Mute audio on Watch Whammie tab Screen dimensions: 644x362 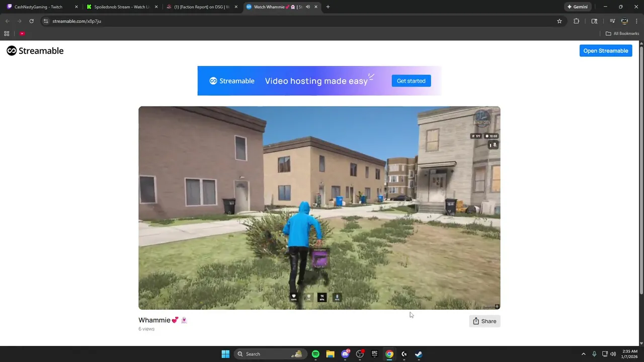pyautogui.click(x=307, y=7)
